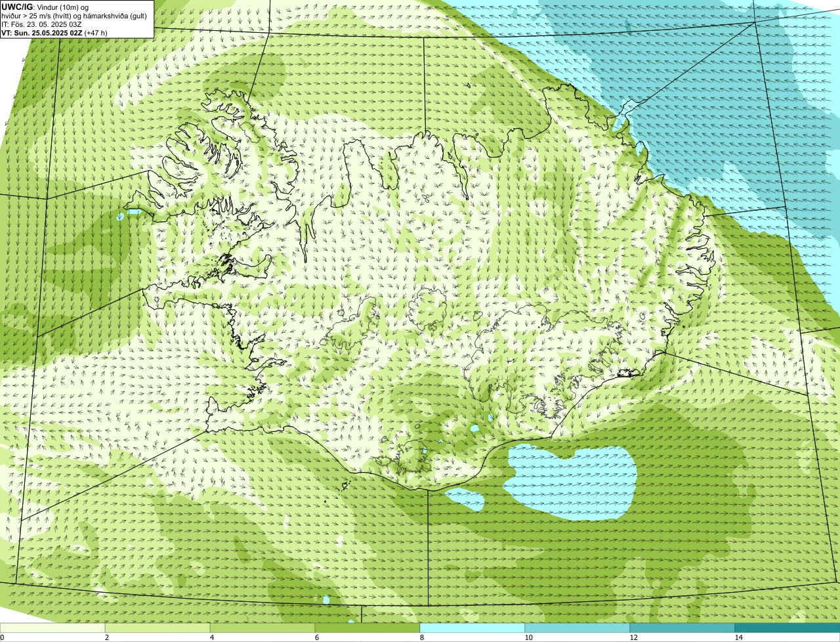Viewport: 840px width, 642px height.
Task: Click the 4–6 m/s green legend segment
Action: [x=263, y=628]
